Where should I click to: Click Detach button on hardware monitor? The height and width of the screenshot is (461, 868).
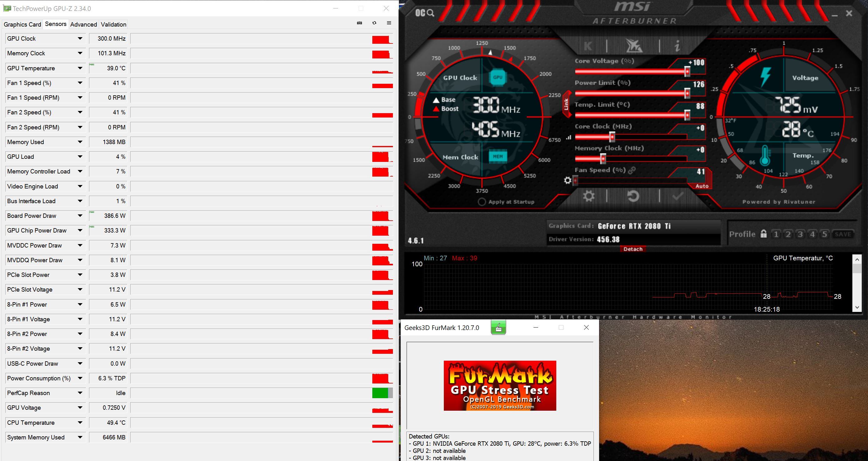633,249
